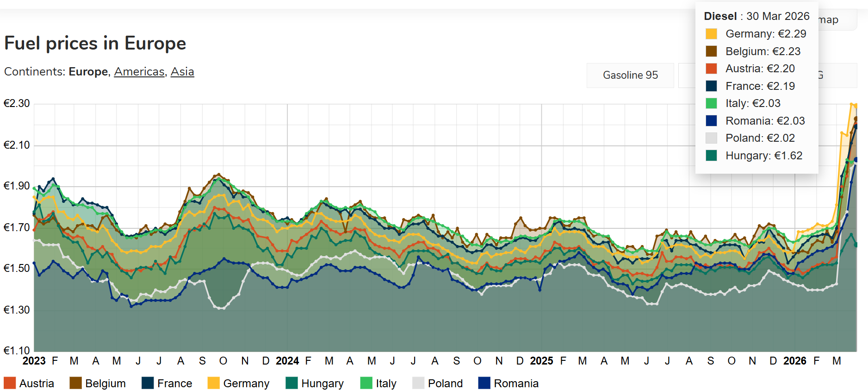Click Germany's latest data point at chart peak
This screenshot has height=390, width=868.
[x=856, y=106]
